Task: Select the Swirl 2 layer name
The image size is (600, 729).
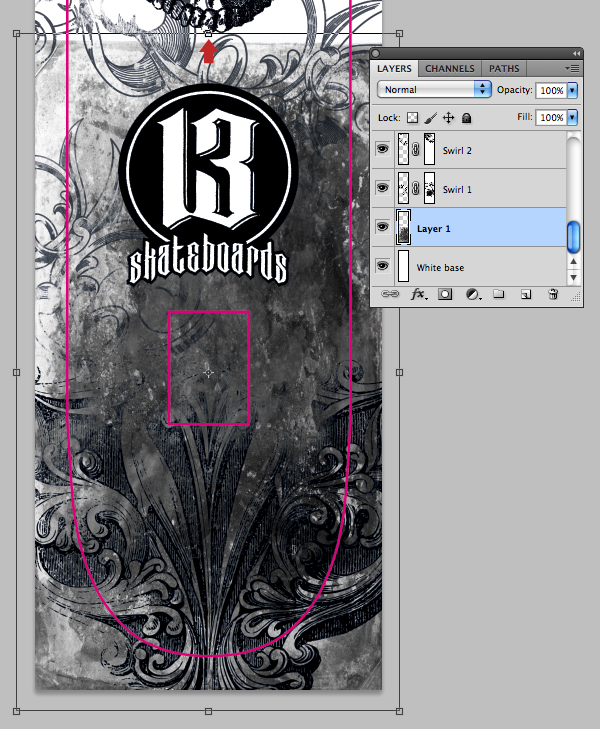Action: click(457, 151)
